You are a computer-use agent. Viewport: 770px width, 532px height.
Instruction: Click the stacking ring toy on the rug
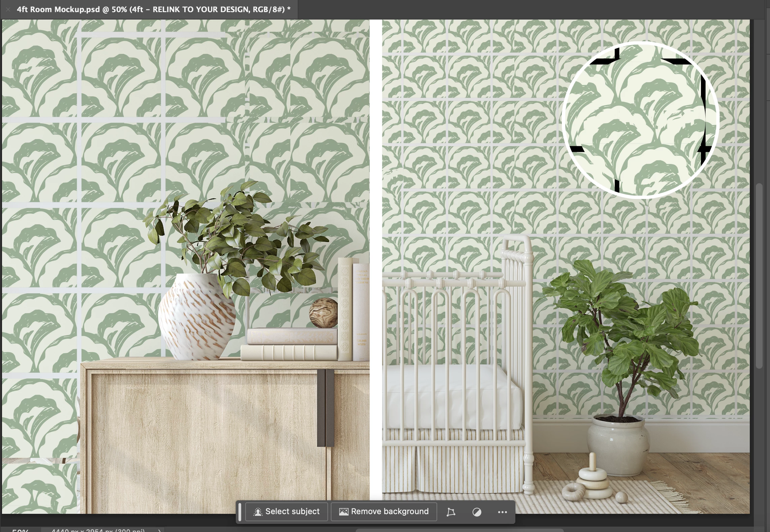(x=592, y=480)
